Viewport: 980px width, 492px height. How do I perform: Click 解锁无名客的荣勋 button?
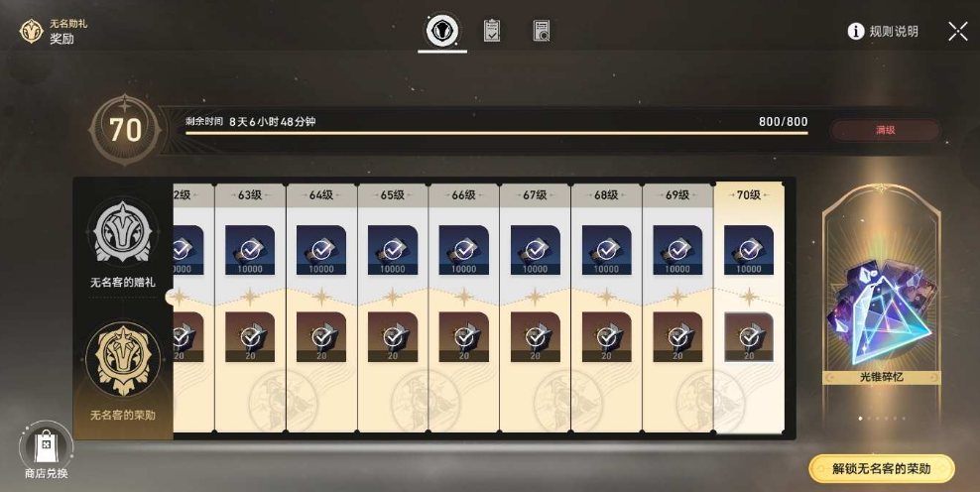pos(881,469)
